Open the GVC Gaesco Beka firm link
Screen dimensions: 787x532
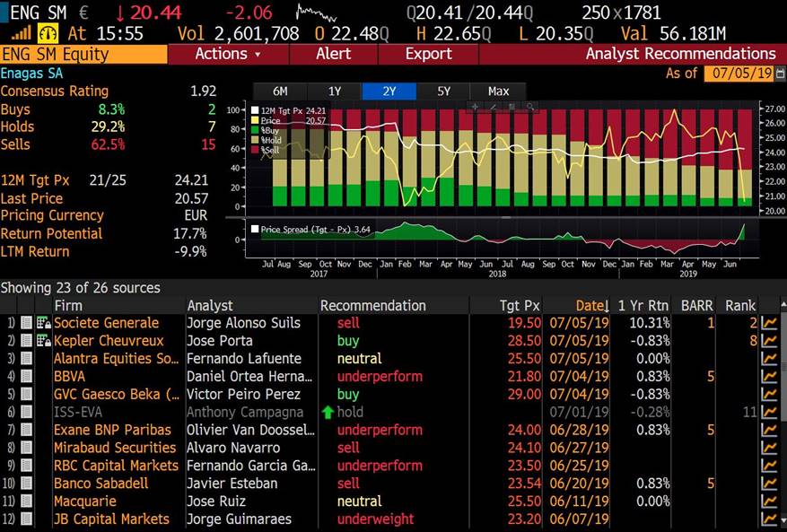point(117,395)
